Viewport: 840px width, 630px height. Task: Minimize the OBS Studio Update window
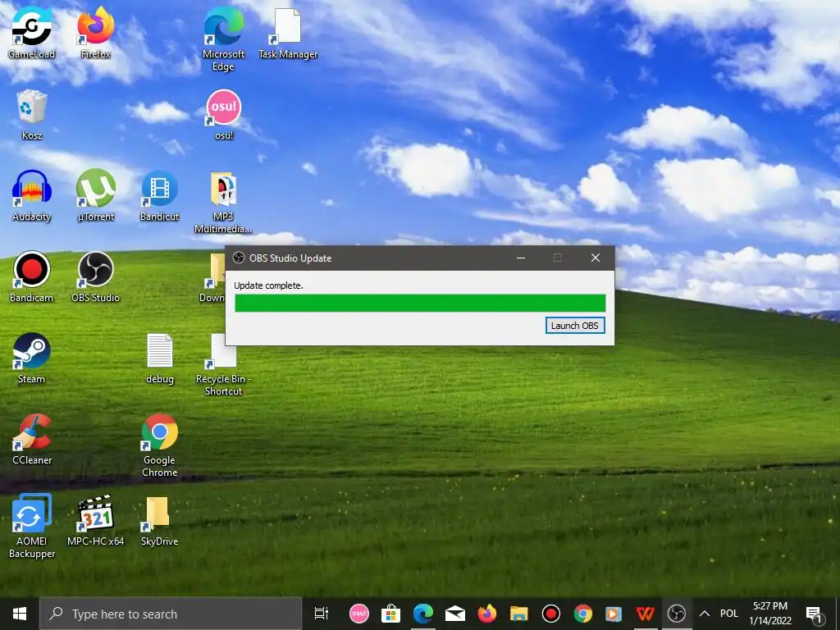[x=521, y=258]
